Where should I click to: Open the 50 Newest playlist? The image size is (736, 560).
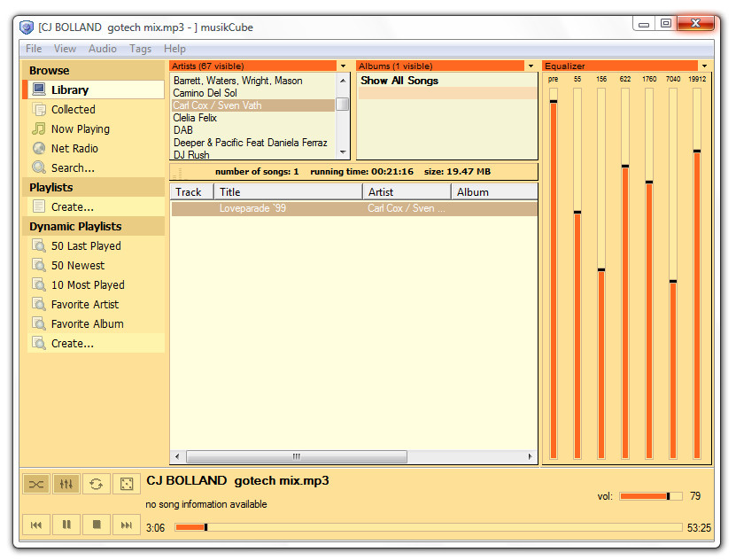(97, 265)
